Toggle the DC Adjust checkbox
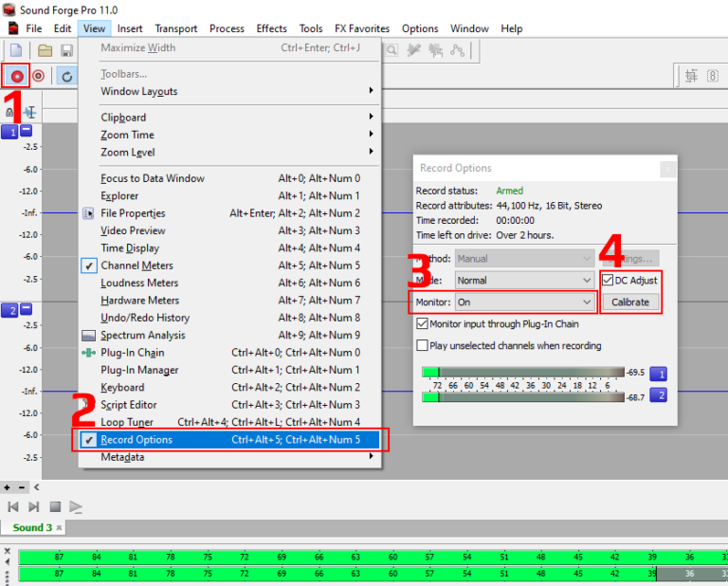The width and height of the screenshot is (728, 586). tap(608, 281)
